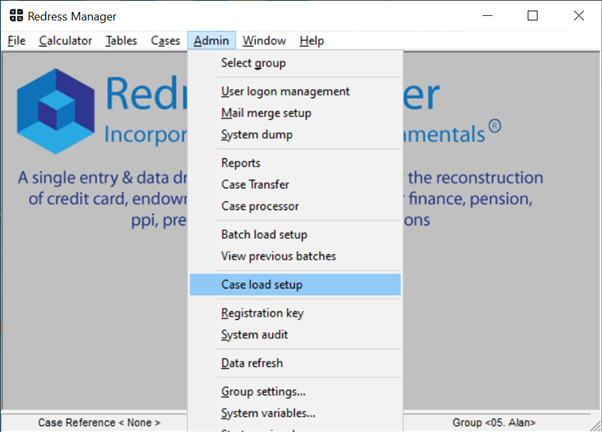Maximize the Redress Manager window
This screenshot has width=602, height=432.
[x=533, y=16]
